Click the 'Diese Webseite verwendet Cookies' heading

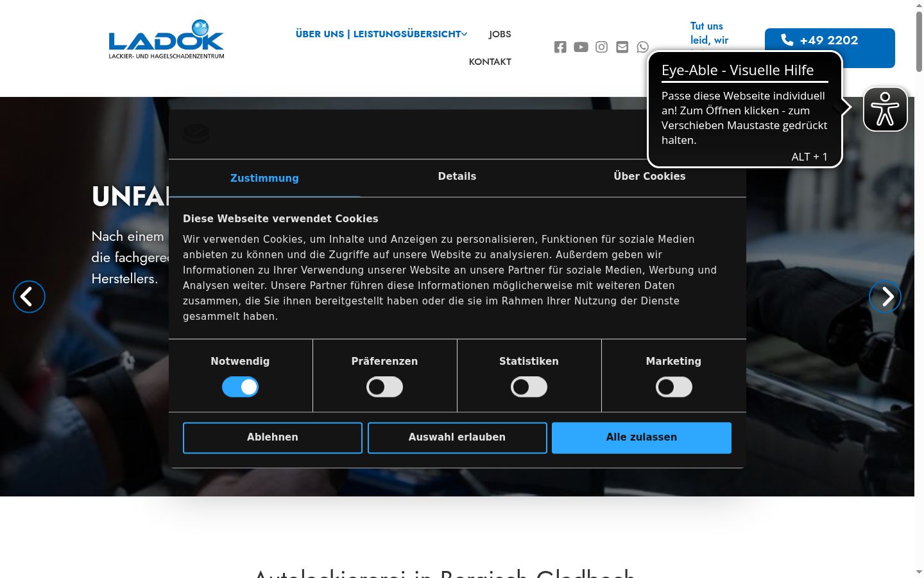point(280,218)
